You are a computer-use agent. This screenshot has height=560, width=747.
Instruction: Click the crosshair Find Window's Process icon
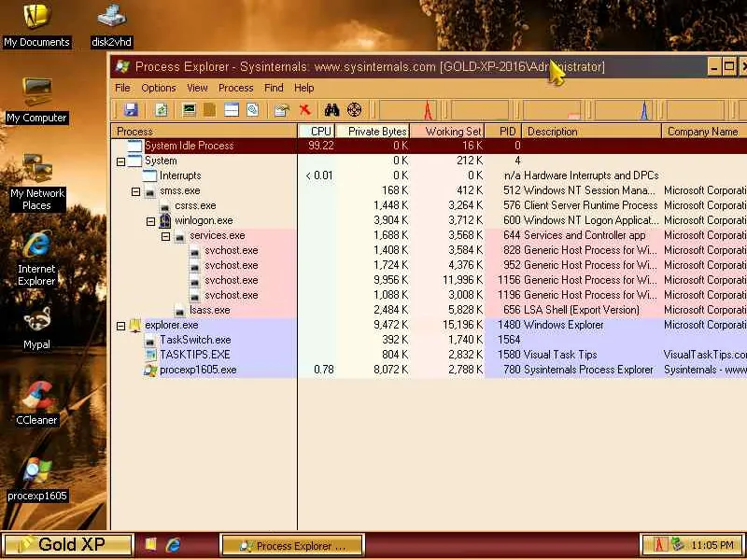point(355,110)
